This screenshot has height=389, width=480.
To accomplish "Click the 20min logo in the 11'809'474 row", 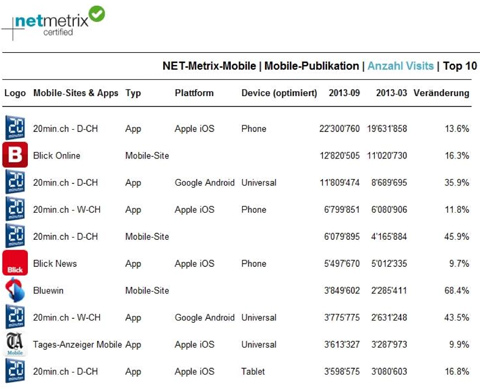I will (15, 182).
